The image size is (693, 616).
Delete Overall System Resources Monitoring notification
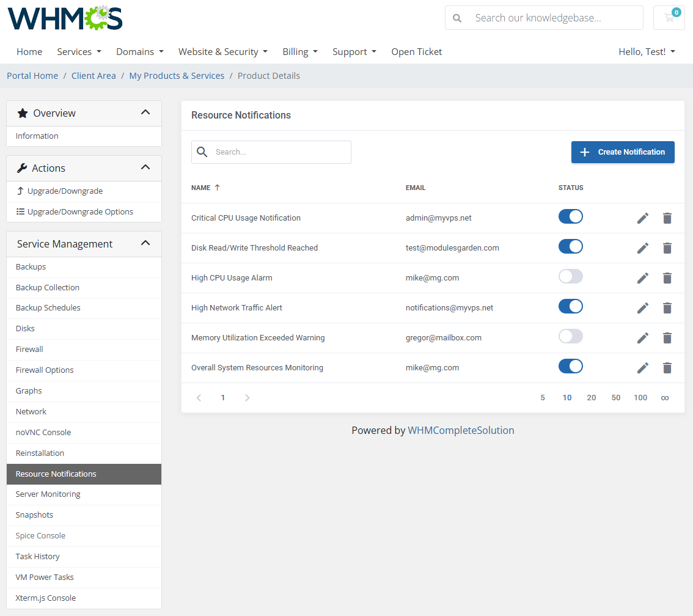(x=667, y=368)
